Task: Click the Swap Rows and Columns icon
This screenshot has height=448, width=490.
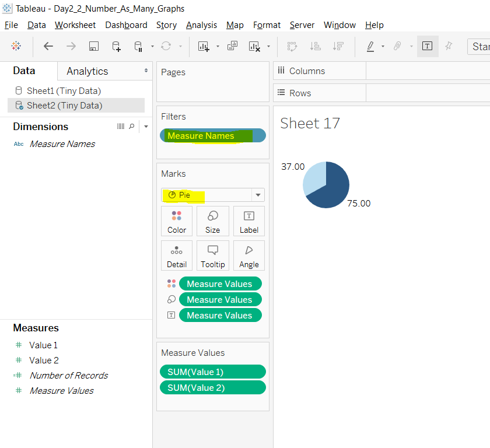Action: (292, 46)
